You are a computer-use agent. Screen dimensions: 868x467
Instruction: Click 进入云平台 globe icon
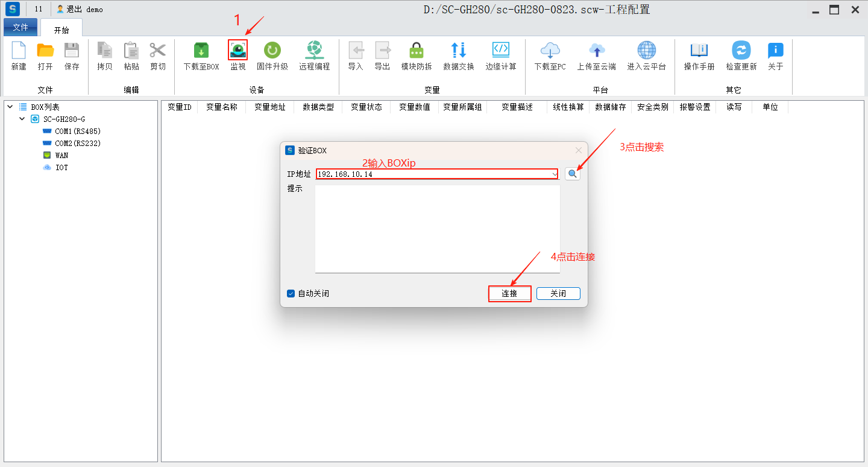pos(646,51)
